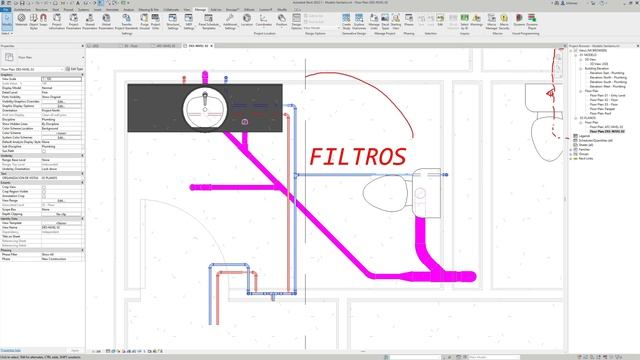This screenshot has height=360, width=640.
Task: Open the Phases dialog
Action: tap(409, 20)
